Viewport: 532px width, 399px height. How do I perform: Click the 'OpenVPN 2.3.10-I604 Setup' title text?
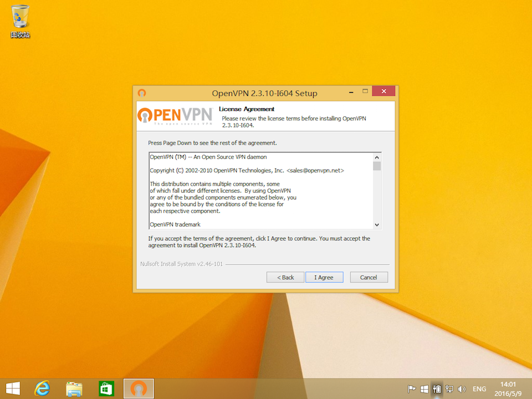(x=265, y=93)
